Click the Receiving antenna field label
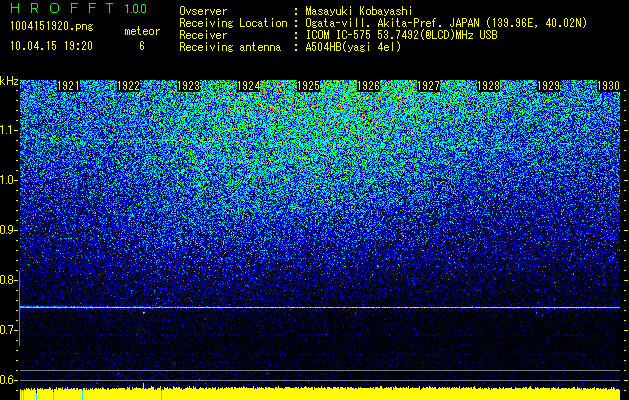 [230, 47]
